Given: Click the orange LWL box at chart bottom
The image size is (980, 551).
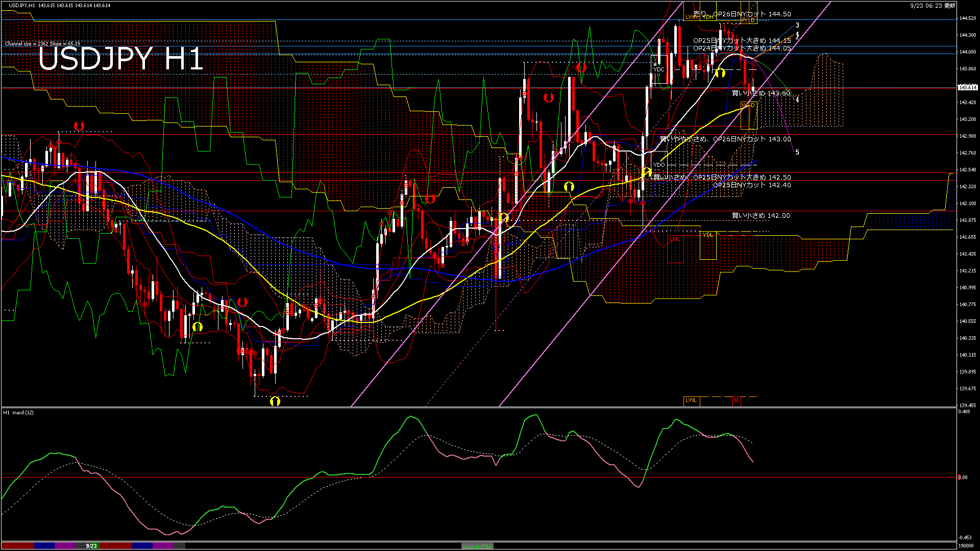Looking at the screenshot, I should tap(691, 400).
